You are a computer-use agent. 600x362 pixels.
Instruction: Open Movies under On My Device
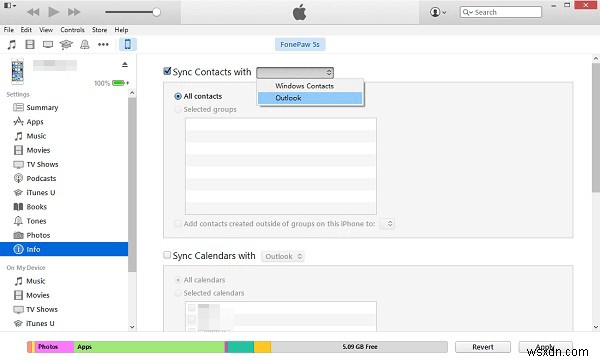(x=38, y=295)
